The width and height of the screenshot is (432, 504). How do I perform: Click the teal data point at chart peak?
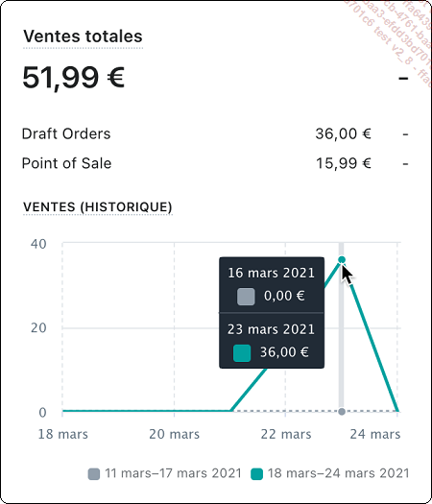pyautogui.click(x=342, y=260)
